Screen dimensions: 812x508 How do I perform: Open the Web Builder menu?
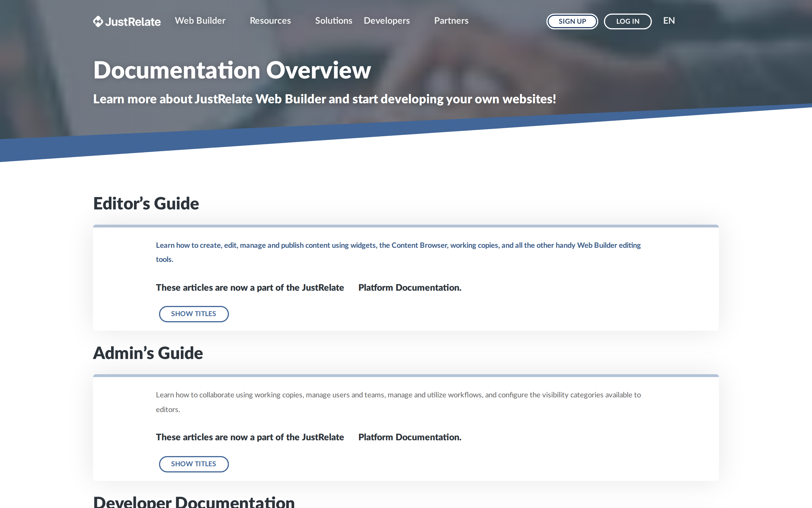click(x=200, y=21)
